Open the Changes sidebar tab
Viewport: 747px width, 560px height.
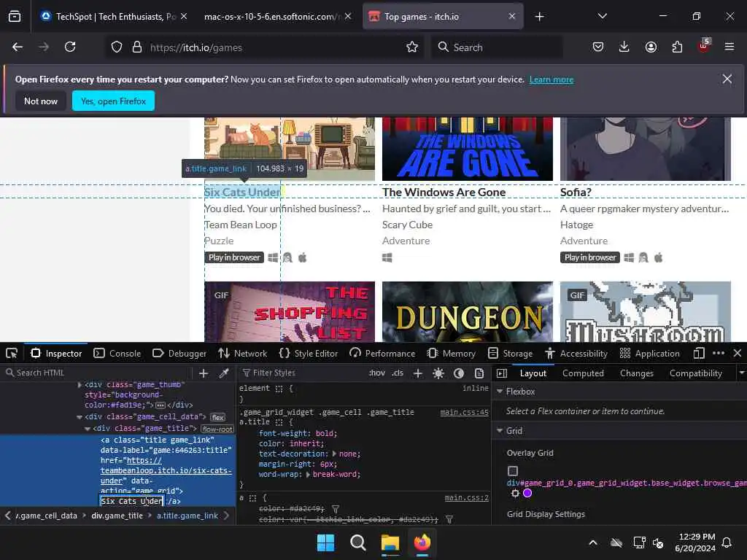pos(636,373)
